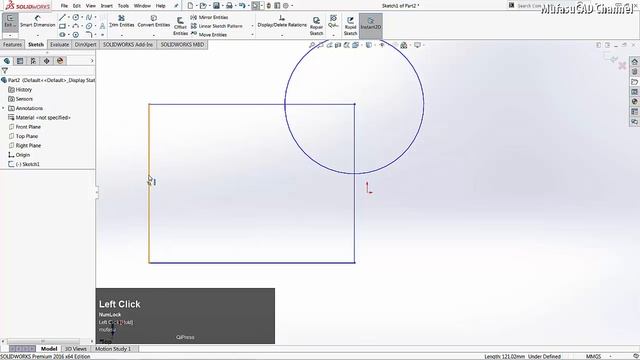
Task: Open the DisplayManager tab
Action: 60,61
